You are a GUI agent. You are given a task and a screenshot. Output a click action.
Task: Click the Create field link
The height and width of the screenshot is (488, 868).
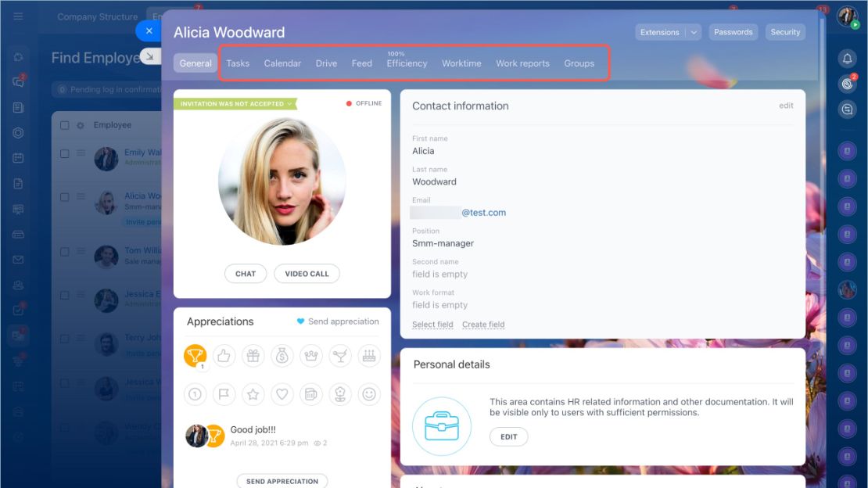(x=483, y=325)
